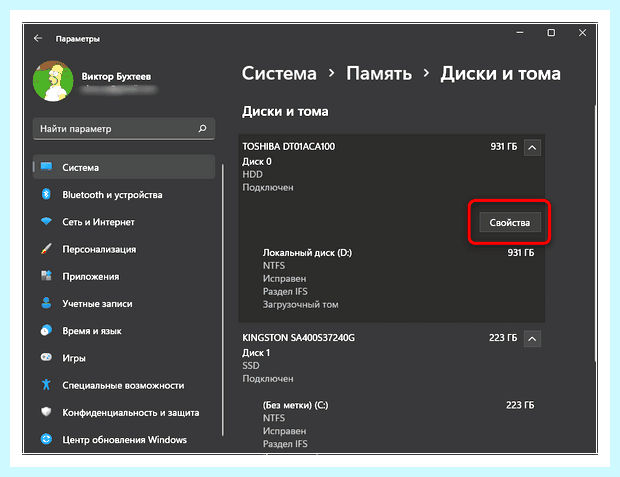Open Учетные записи settings
The height and width of the screenshot is (477, 620).
click(x=124, y=303)
